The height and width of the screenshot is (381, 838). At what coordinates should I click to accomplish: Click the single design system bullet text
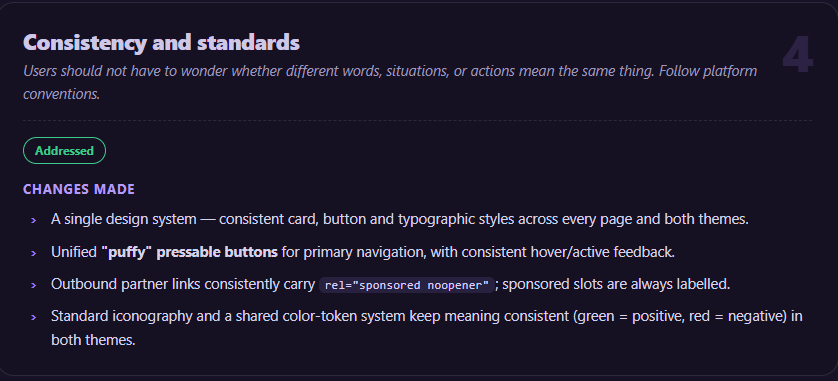[x=400, y=219]
